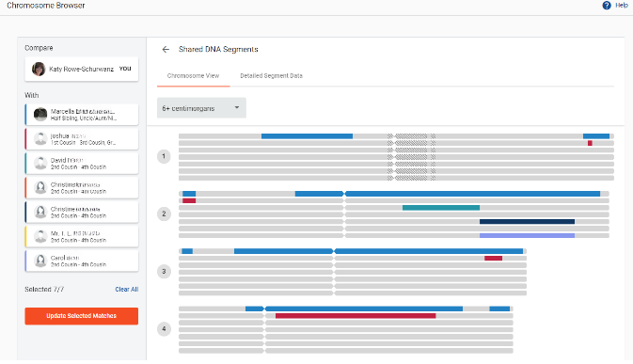Click David's placeholder avatar icon
633x364 pixels.
pos(40,163)
